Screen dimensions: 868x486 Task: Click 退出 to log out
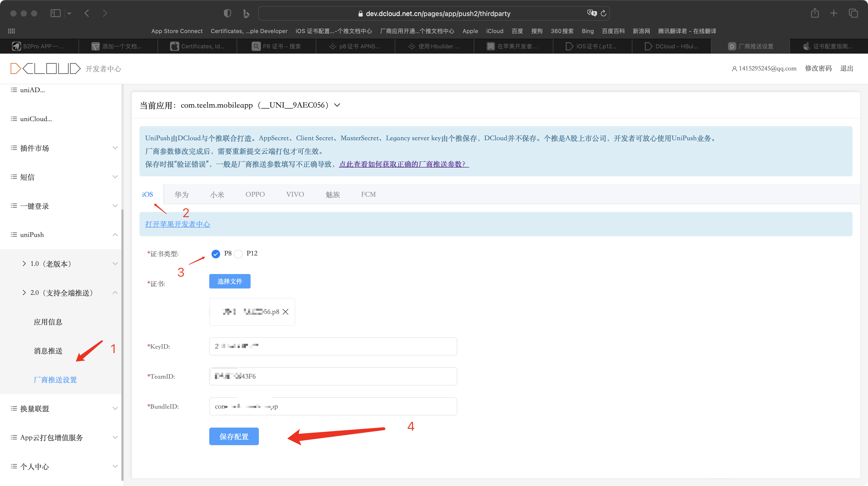pos(847,69)
